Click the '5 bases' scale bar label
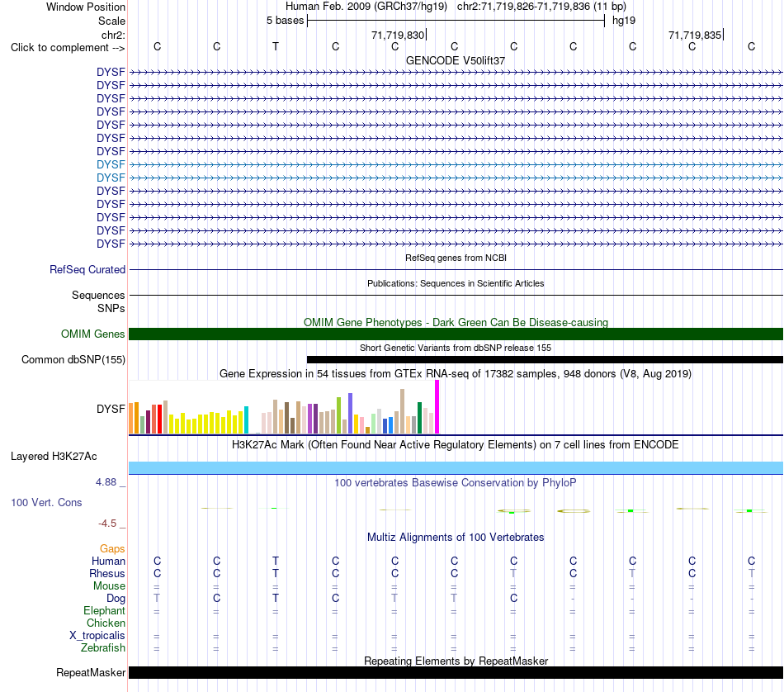 (x=285, y=21)
